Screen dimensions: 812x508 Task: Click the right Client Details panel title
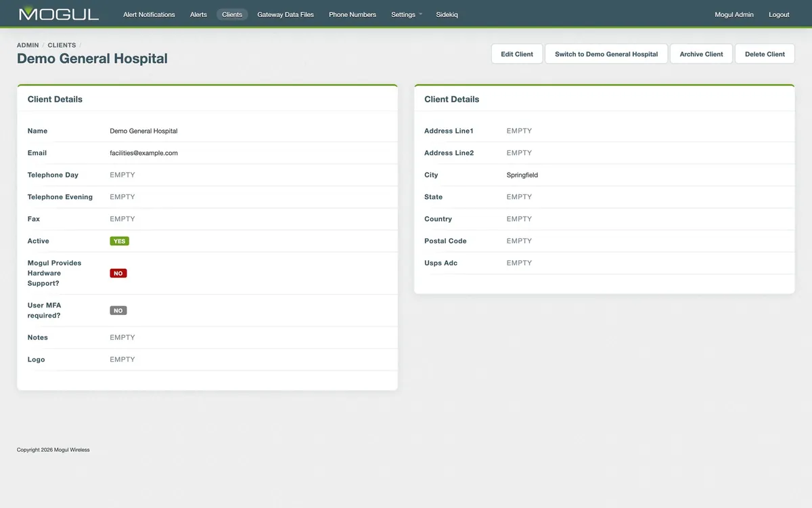[x=451, y=99]
